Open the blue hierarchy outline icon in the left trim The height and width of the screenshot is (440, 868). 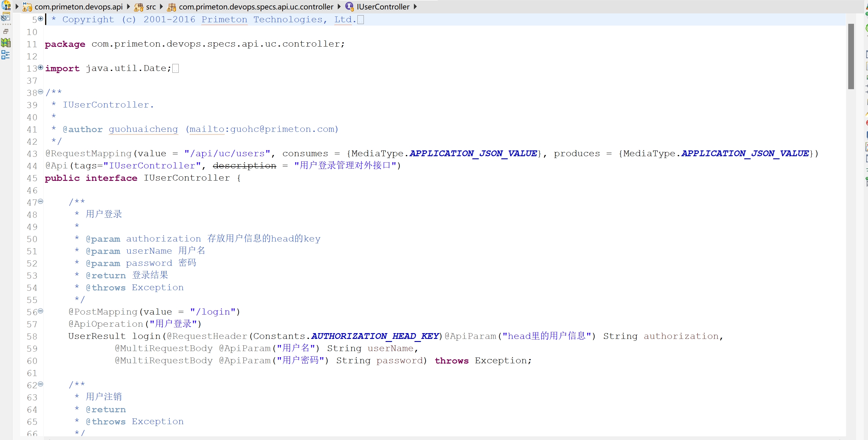point(6,55)
